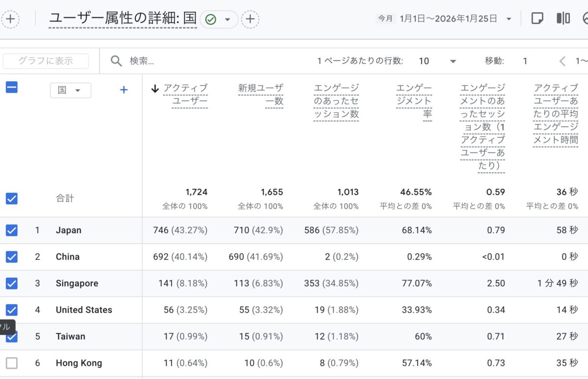The width and height of the screenshot is (588, 379).
Task: Uncheck the Japan row checkbox
Action: [11, 230]
